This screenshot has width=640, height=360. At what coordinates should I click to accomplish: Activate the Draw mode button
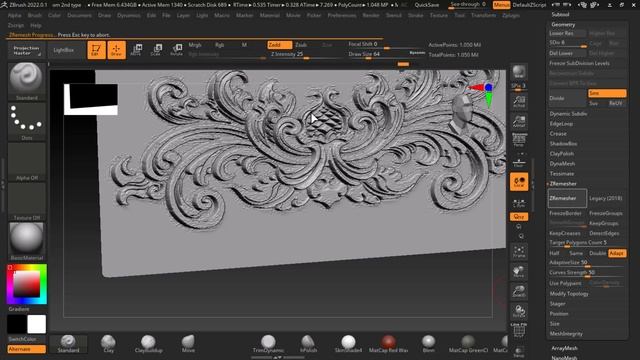pyautogui.click(x=116, y=50)
